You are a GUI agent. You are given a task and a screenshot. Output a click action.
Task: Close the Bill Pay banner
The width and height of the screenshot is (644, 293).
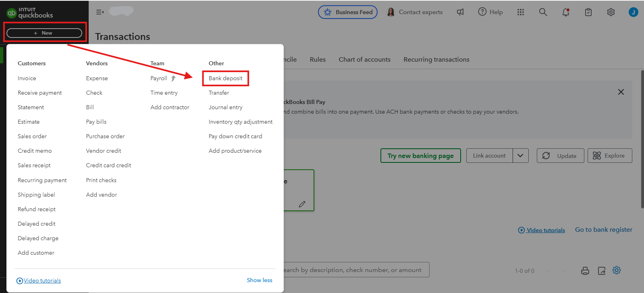pyautogui.click(x=621, y=92)
